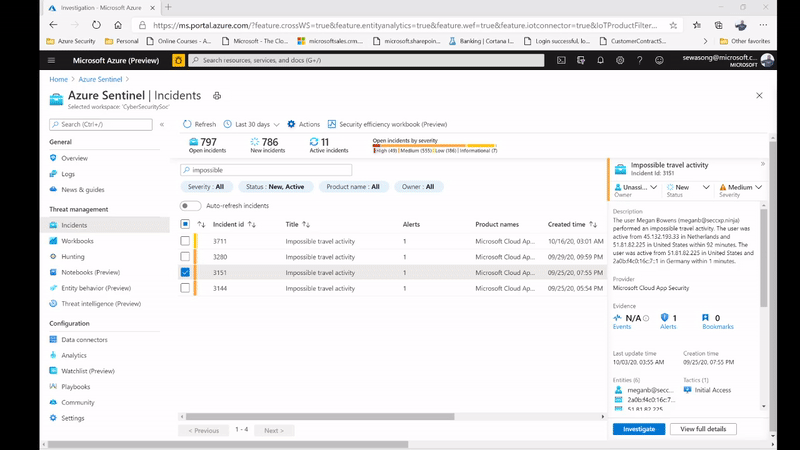The image size is (800, 450).
Task: Click the open incidents by severity bar
Action: (x=434, y=145)
